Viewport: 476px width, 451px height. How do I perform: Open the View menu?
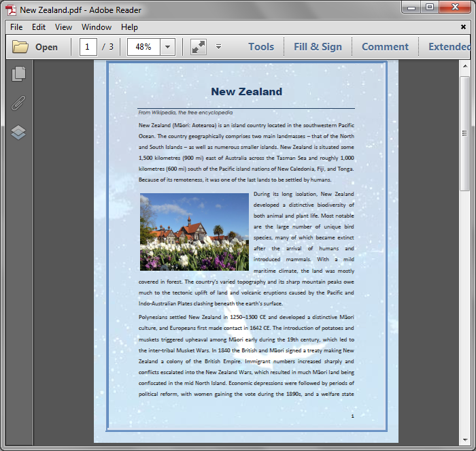[63, 27]
